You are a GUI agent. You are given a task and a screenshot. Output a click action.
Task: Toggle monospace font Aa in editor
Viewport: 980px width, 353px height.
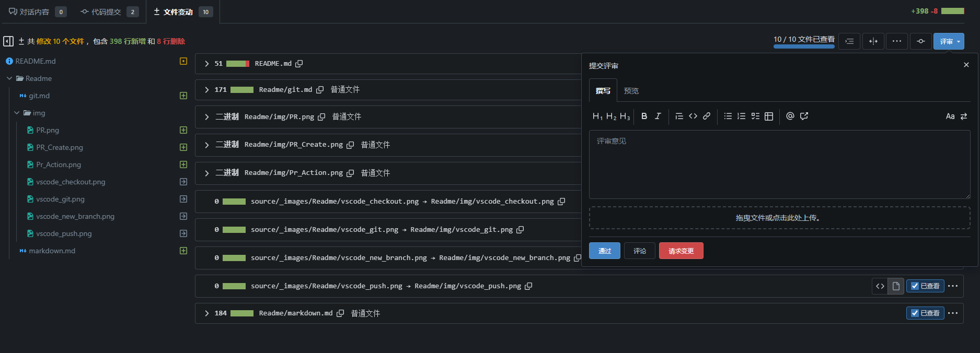[950, 116]
